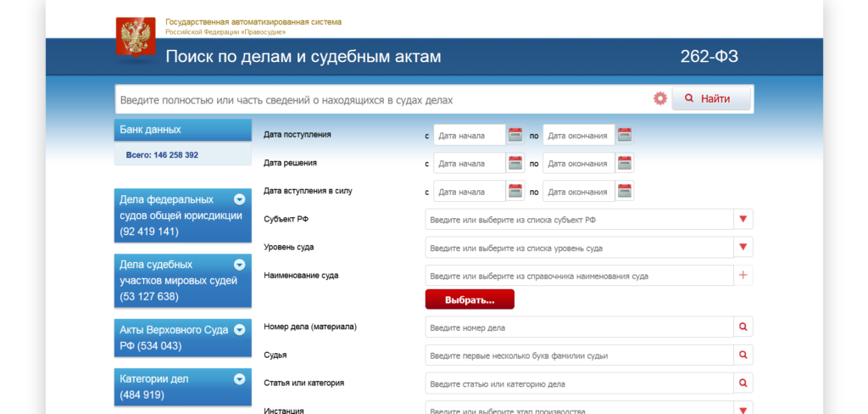Click the plus icon beside Наименование суда
Viewport: 868px width, 414px height.
click(743, 276)
